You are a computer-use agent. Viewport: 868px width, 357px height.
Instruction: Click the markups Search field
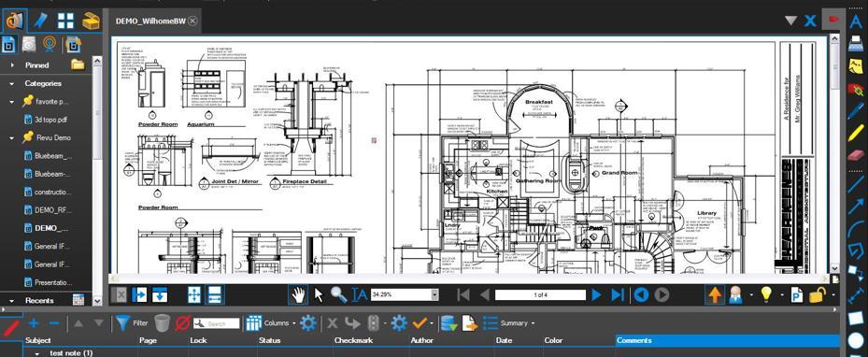[x=217, y=323]
